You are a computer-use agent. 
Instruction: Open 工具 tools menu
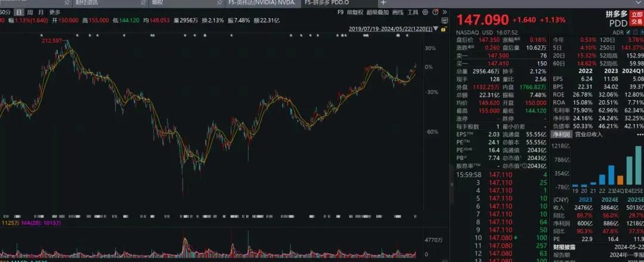pos(413,13)
